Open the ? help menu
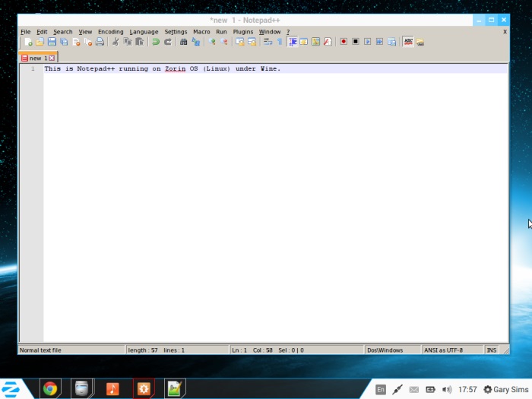The height and width of the screenshot is (399, 532). [x=288, y=32]
